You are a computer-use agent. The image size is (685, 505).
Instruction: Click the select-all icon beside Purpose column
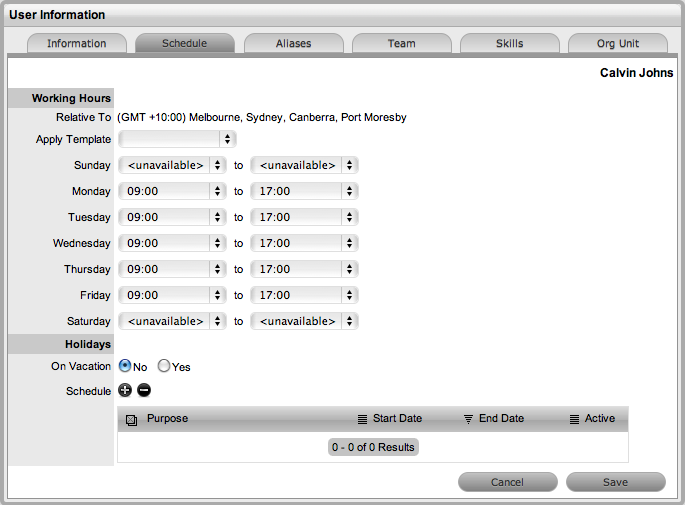[131, 420]
